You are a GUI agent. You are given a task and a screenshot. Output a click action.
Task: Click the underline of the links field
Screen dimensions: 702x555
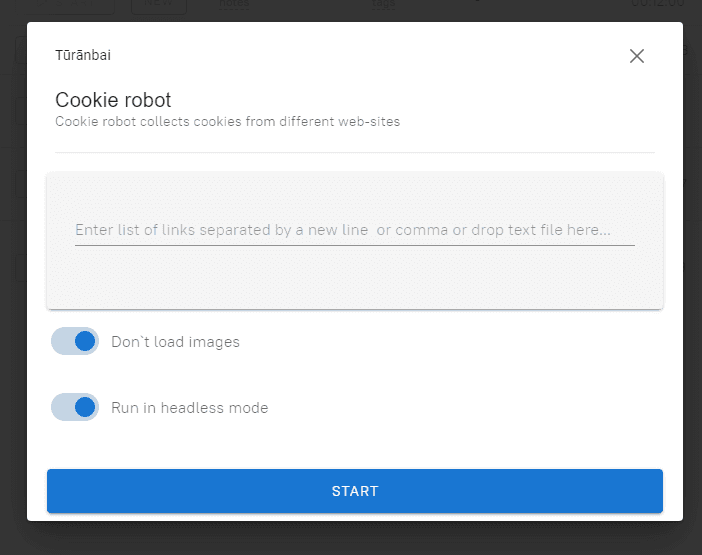354,245
